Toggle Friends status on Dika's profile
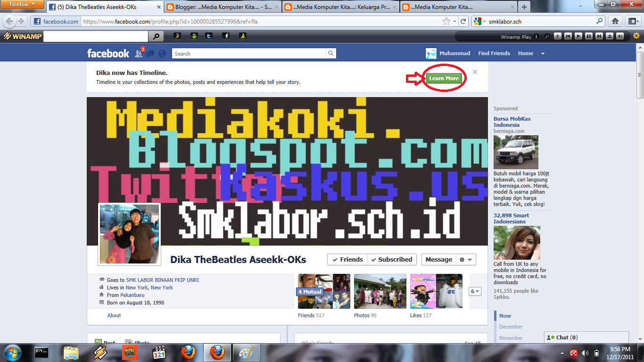644x362 pixels. [347, 259]
